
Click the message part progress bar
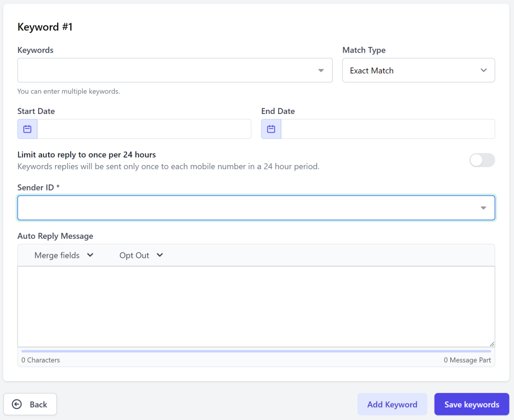pyautogui.click(x=256, y=350)
